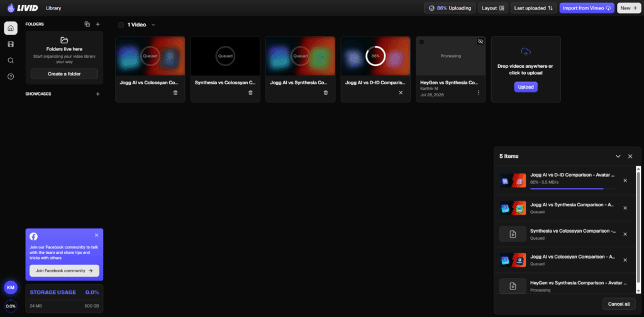Remove Jogg AI vs Colossyan from queue list

(625, 260)
